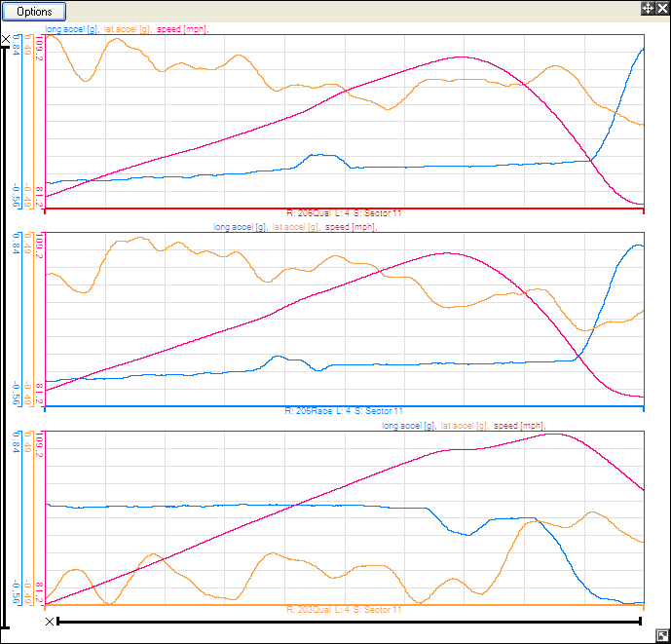Reset vertical zoom with the top-left X
The height and width of the screenshot is (644, 671).
point(6,39)
